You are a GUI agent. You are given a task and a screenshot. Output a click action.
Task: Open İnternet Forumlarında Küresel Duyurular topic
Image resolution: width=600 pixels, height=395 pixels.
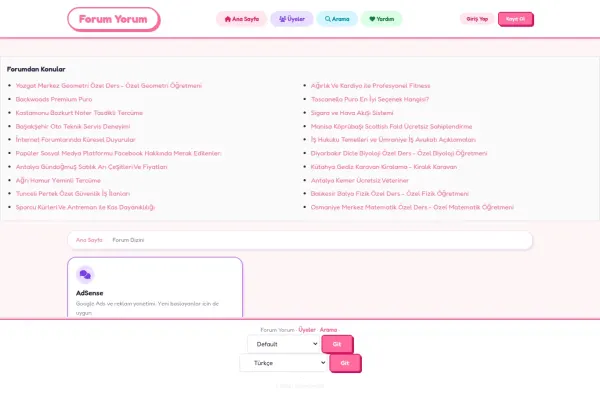(x=75, y=140)
